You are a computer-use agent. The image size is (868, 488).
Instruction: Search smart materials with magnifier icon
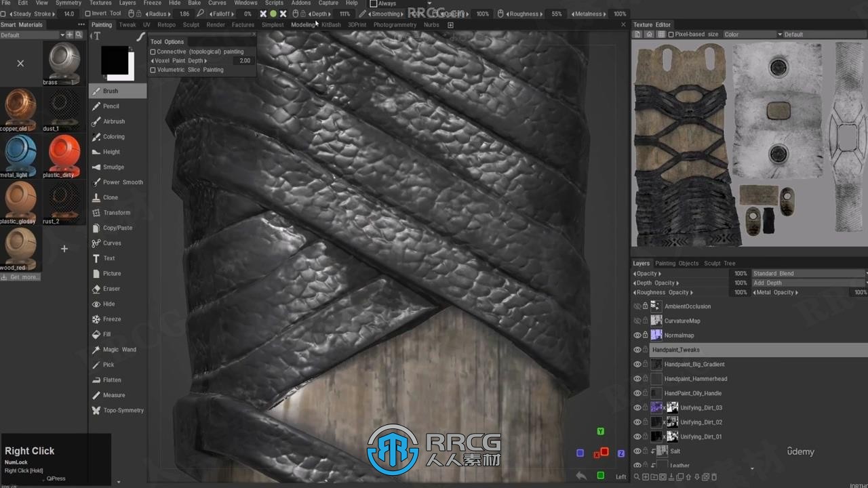click(x=79, y=35)
